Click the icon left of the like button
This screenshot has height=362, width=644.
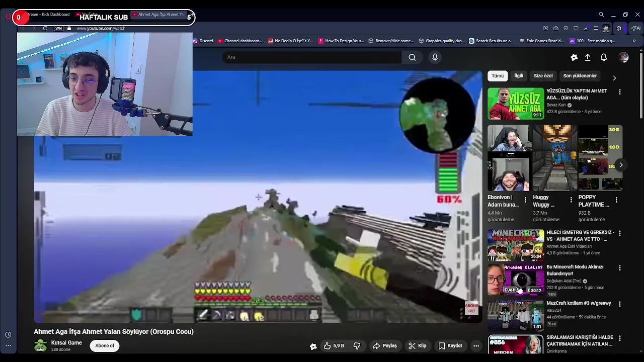[x=313, y=346]
